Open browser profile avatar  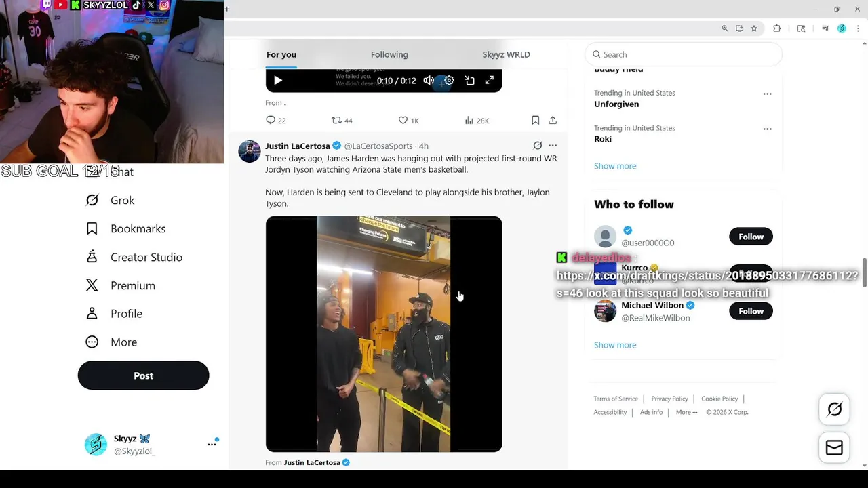842,28
